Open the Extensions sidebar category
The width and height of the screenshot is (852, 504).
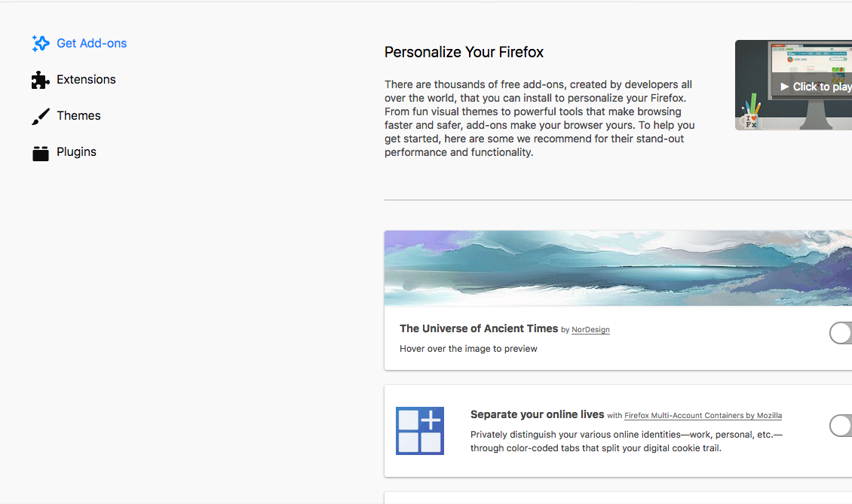pyautogui.click(x=74, y=80)
